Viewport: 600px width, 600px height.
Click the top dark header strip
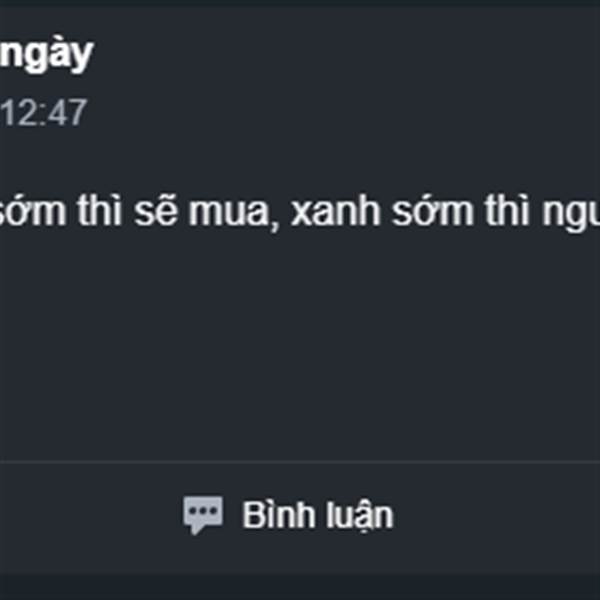tap(300, 3)
